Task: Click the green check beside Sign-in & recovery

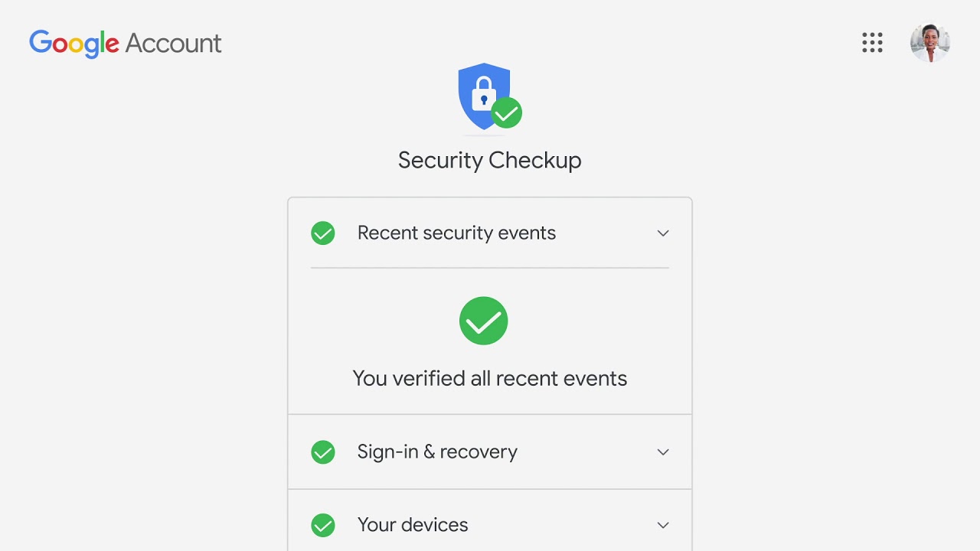Action: [323, 452]
